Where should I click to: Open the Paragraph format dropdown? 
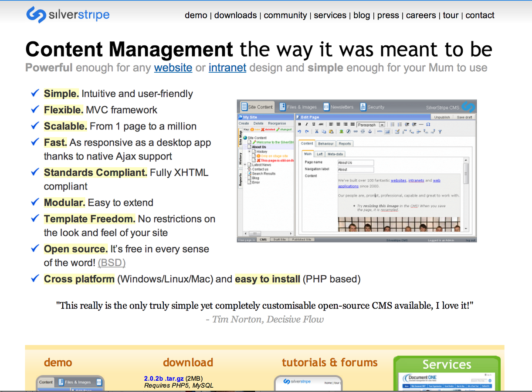371,125
